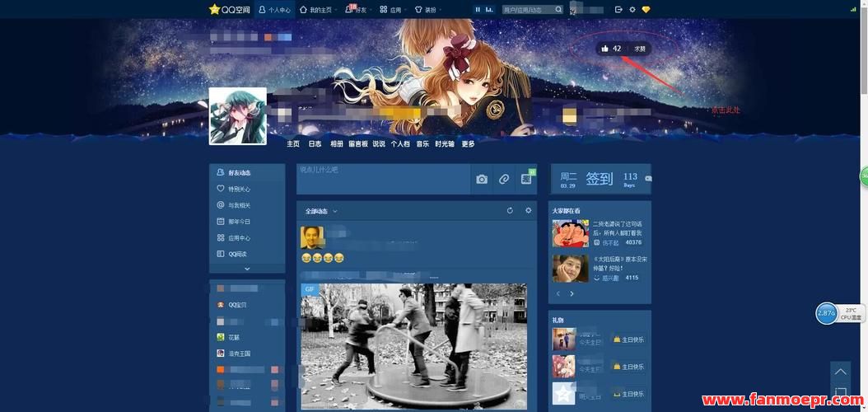Like the space with thumbs-up 42

click(x=611, y=49)
